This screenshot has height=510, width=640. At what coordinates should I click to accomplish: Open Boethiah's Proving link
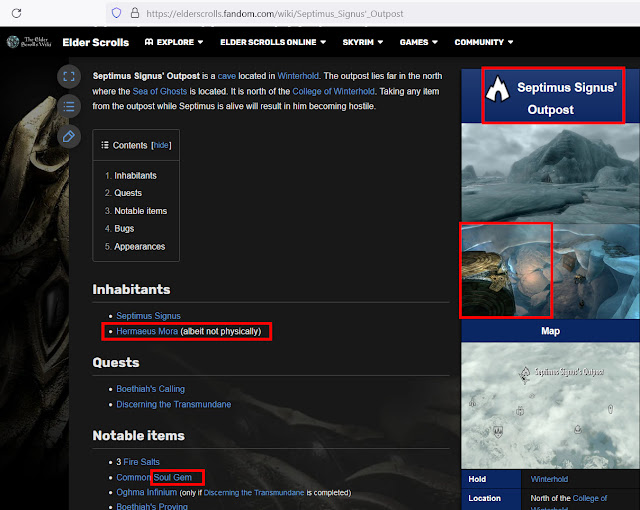pyautogui.click(x=152, y=506)
